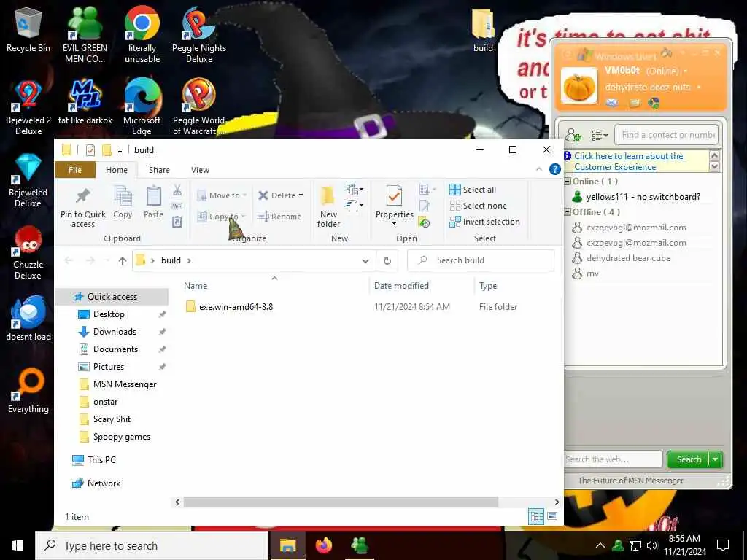This screenshot has height=560, width=747.
Task: Collapse the Online contacts group
Action: 568,182
